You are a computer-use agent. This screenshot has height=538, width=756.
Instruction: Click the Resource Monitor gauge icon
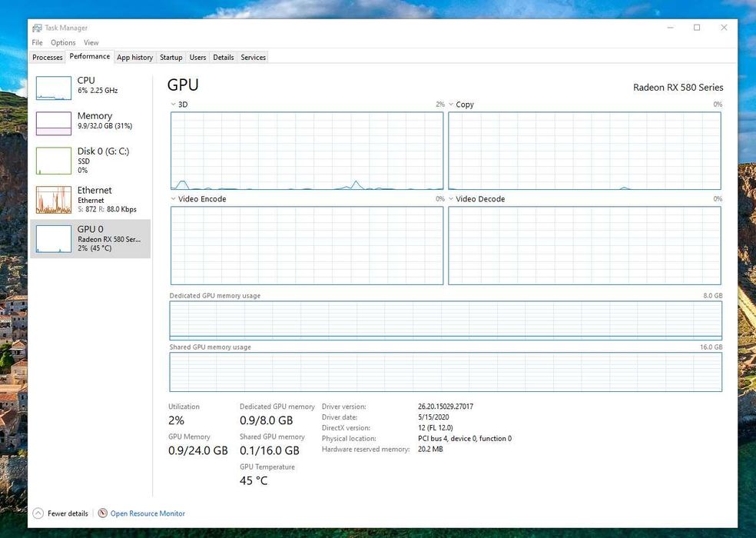click(103, 513)
